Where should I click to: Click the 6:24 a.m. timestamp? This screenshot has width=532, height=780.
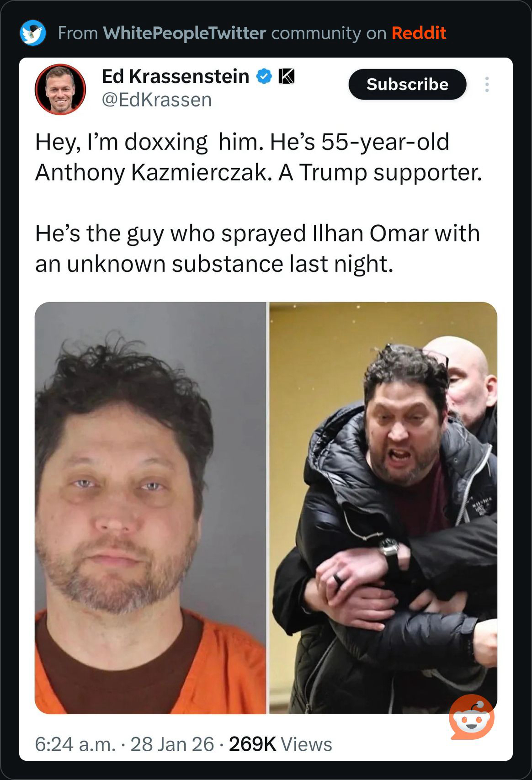click(x=75, y=744)
